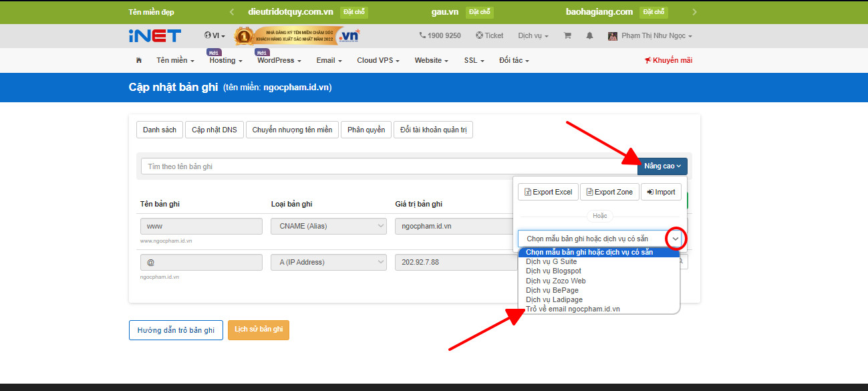Click the Hướng dẫn trỏ bản ghi button
868x391 pixels.
pyautogui.click(x=176, y=330)
